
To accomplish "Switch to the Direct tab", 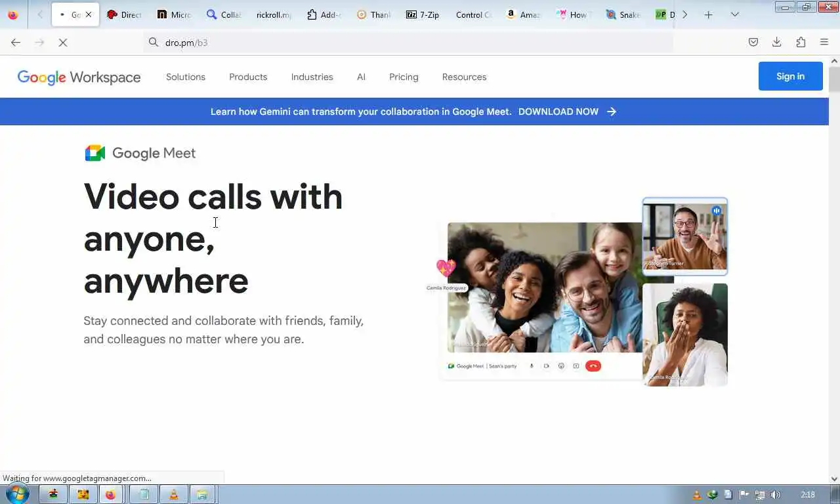I will click(x=124, y=14).
